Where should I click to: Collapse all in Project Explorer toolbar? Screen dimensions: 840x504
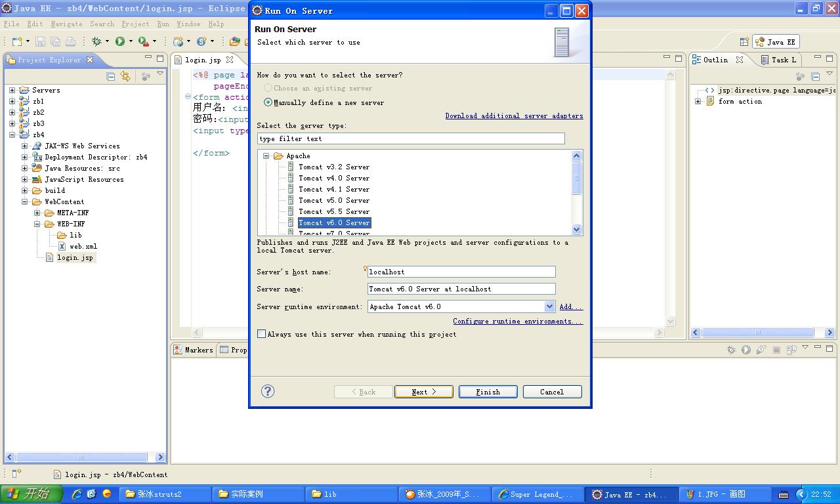click(111, 76)
